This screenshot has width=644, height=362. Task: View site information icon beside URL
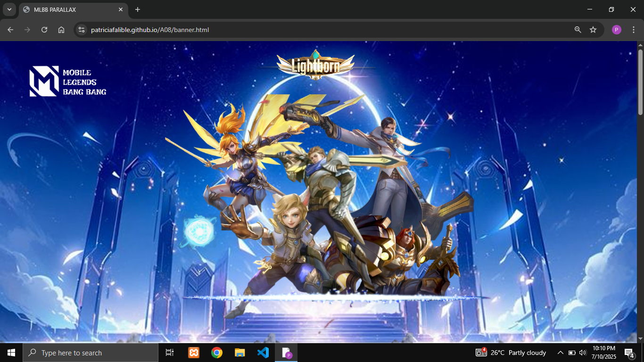click(82, 30)
